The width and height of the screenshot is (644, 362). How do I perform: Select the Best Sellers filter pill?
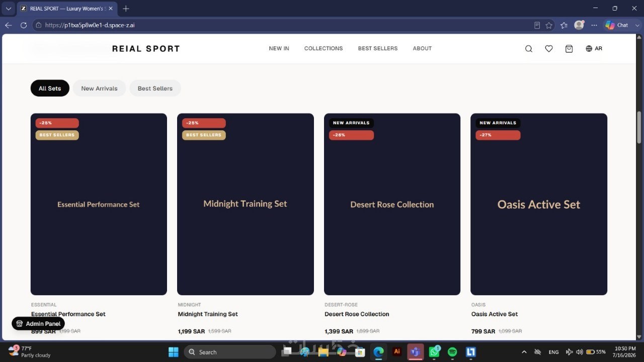[x=155, y=88]
